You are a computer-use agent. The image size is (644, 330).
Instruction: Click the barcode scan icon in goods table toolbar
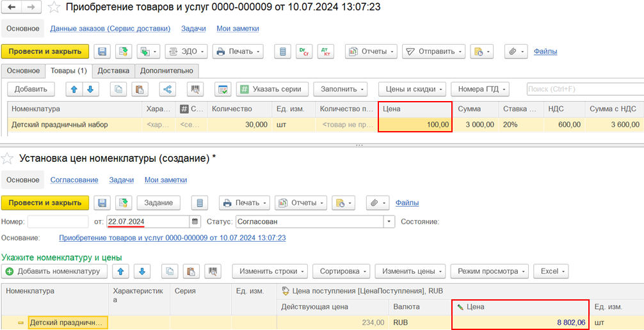195,89
